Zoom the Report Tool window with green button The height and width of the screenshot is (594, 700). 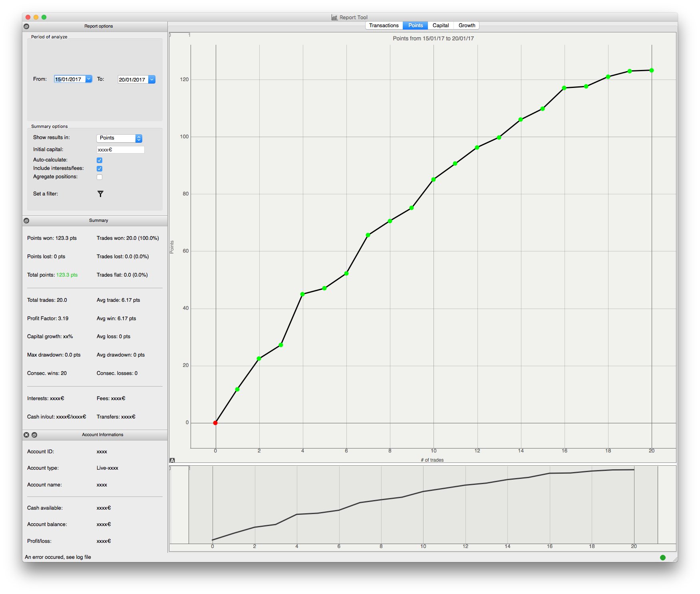44,17
